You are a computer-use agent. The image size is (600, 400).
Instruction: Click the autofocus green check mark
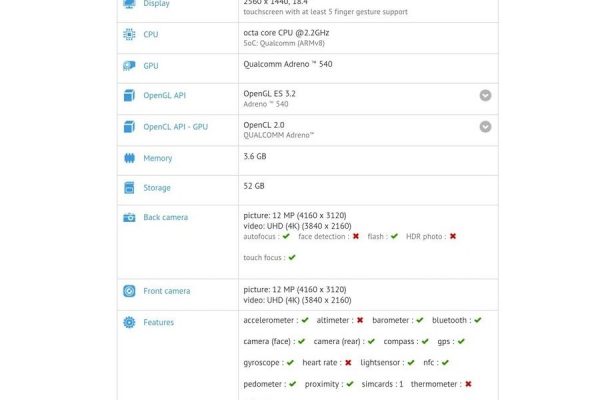[x=286, y=237]
